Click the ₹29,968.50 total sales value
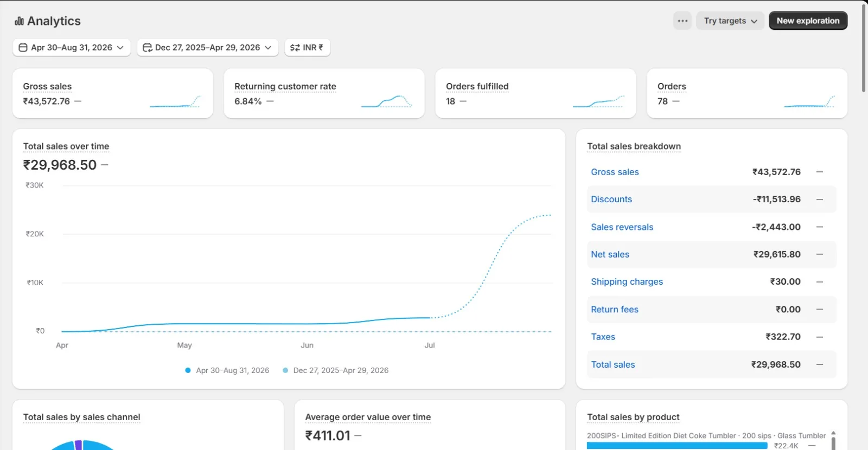This screenshot has height=450, width=868. click(60, 165)
